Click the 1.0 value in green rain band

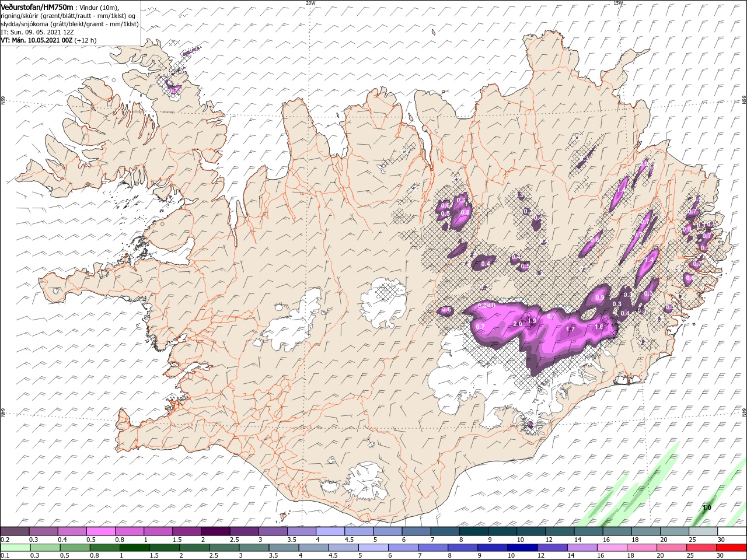point(707,508)
